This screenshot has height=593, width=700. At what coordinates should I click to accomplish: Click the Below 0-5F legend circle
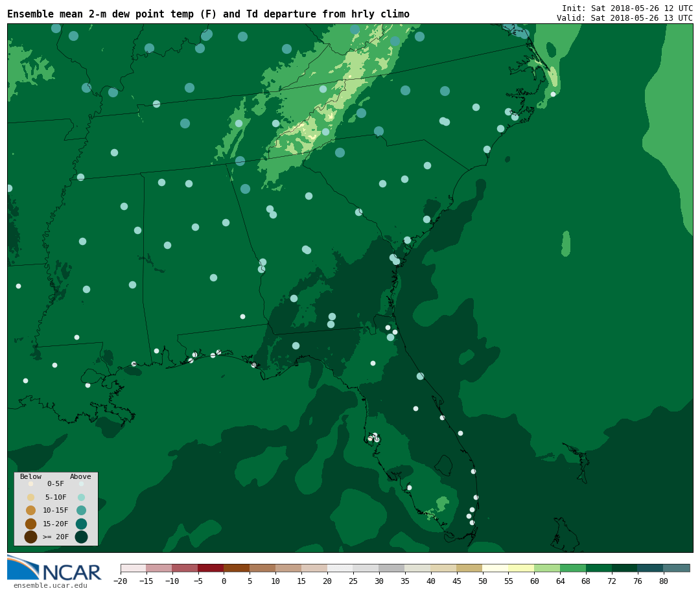(x=31, y=483)
